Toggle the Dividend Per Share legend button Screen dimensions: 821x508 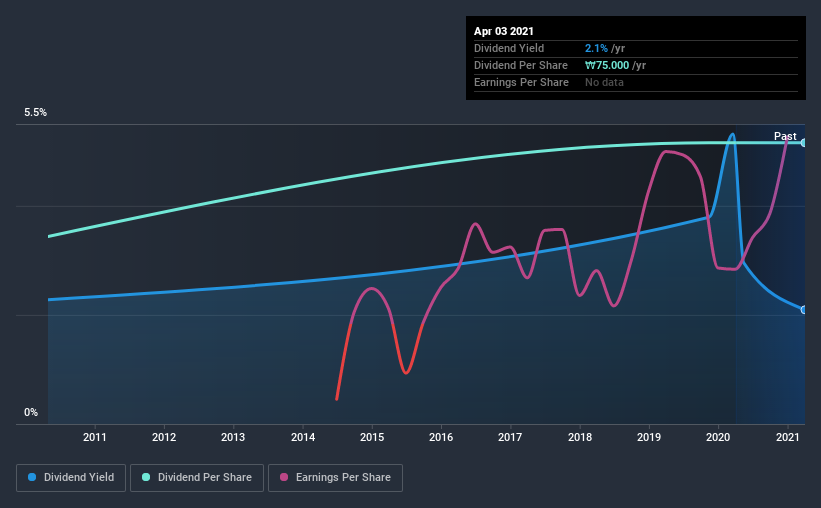click(x=197, y=478)
